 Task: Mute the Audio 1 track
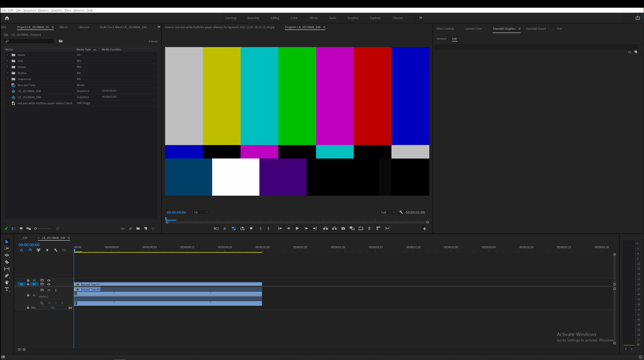49,290
